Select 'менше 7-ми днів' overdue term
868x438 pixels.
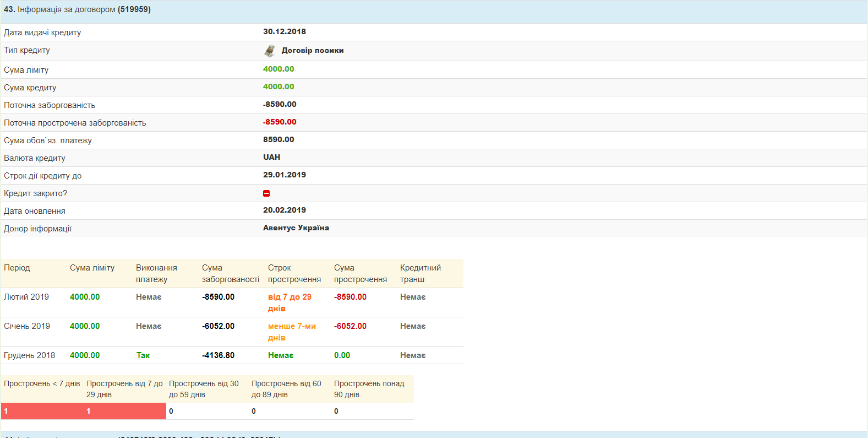[292, 332]
